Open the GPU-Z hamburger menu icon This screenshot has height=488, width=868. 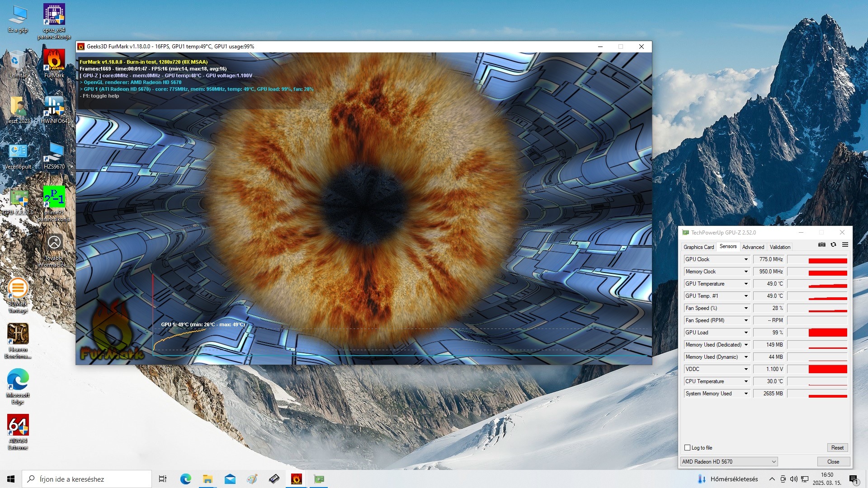coord(845,244)
